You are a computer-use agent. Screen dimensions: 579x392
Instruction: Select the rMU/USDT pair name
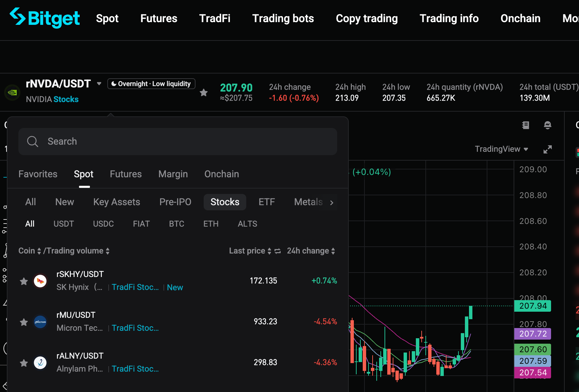click(x=76, y=315)
